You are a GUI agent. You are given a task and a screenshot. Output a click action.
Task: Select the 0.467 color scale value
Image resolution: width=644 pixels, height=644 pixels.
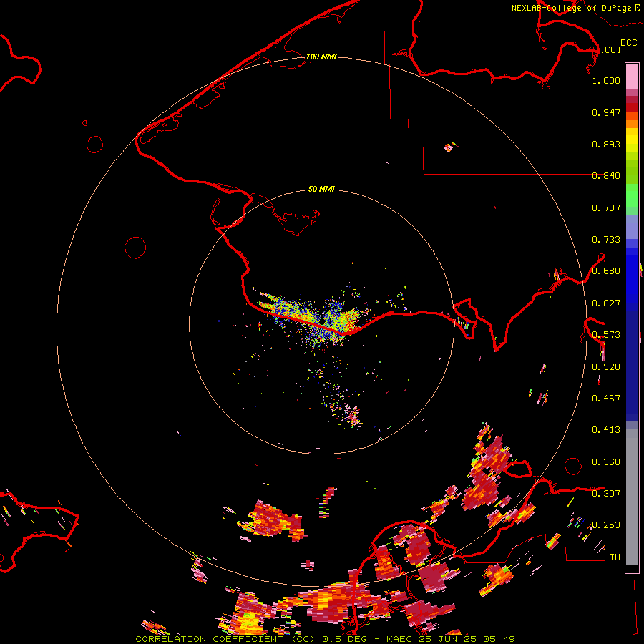click(x=606, y=399)
